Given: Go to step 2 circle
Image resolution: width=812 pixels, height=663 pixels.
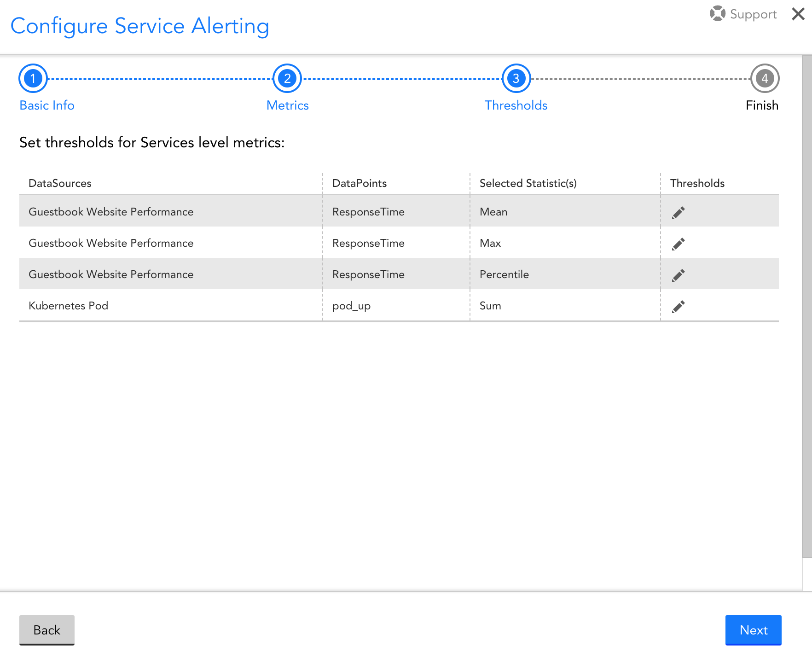Looking at the screenshot, I should (x=287, y=79).
